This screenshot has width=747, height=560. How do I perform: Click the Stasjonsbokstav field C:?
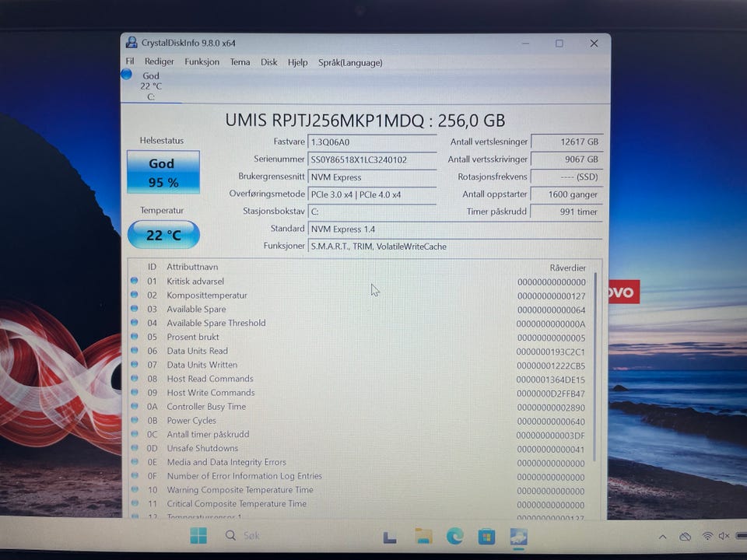pos(372,212)
